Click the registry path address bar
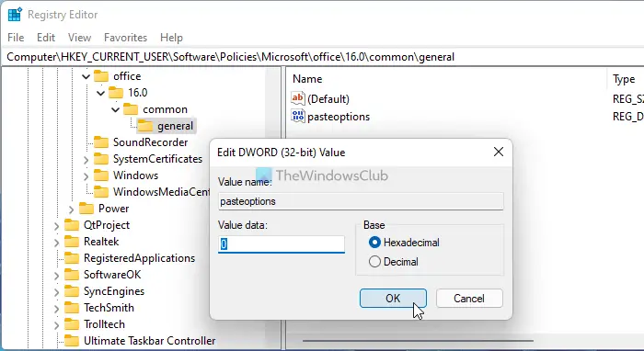Image resolution: width=644 pixels, height=351 pixels. [322, 57]
